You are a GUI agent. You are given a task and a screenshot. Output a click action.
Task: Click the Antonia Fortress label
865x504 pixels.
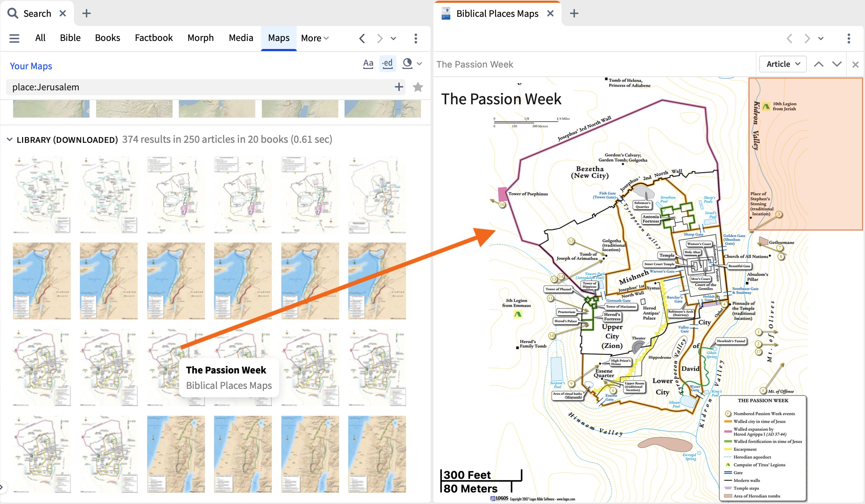(651, 219)
